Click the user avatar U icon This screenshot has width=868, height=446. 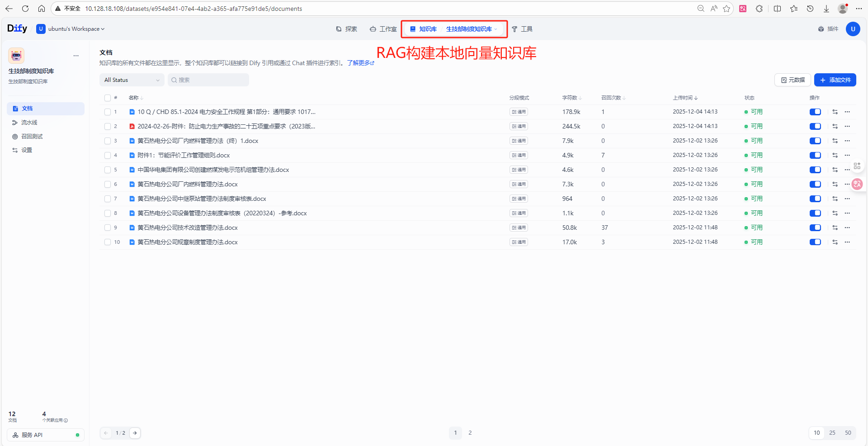853,29
